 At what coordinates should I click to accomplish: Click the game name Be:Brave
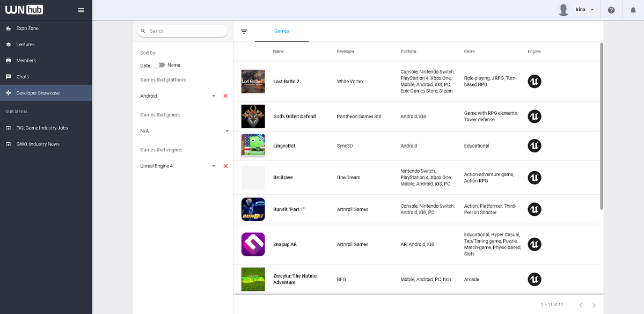click(x=283, y=178)
